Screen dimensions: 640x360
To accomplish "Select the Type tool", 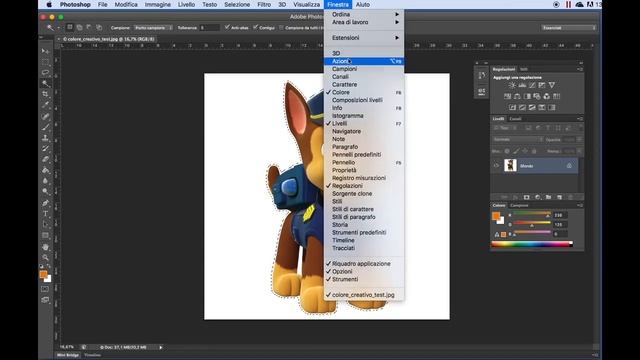I will (x=45, y=213).
